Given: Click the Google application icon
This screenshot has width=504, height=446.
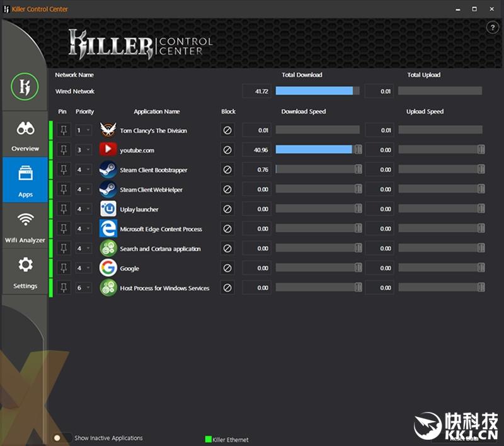Looking at the screenshot, I should pos(108,268).
